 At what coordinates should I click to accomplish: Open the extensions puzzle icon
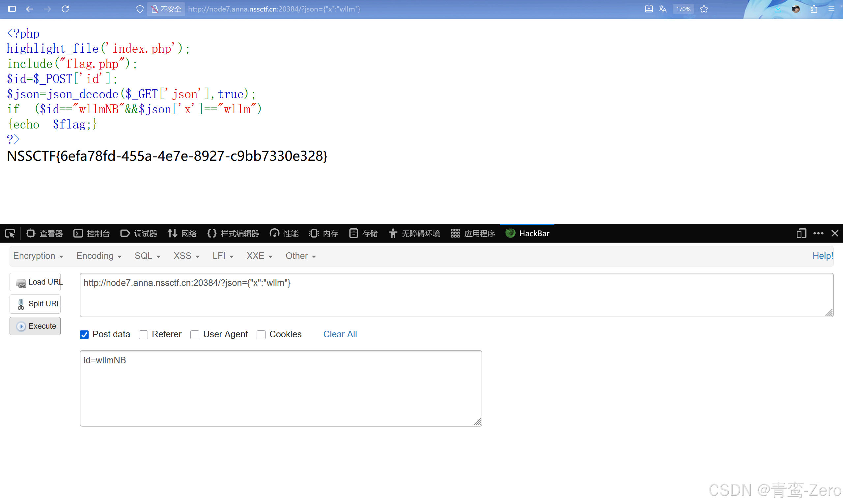pyautogui.click(x=813, y=9)
